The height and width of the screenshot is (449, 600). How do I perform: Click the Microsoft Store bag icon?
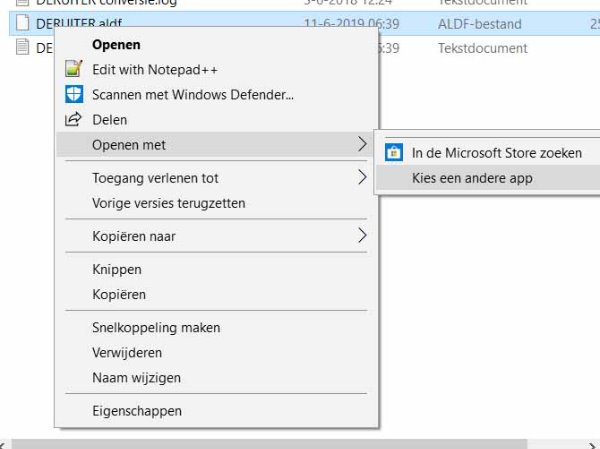(394, 153)
